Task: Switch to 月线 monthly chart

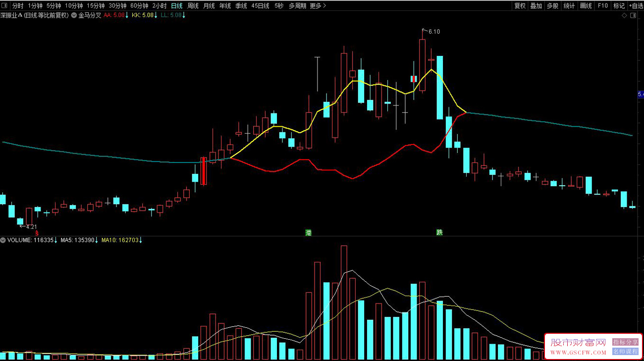Action: tap(209, 6)
